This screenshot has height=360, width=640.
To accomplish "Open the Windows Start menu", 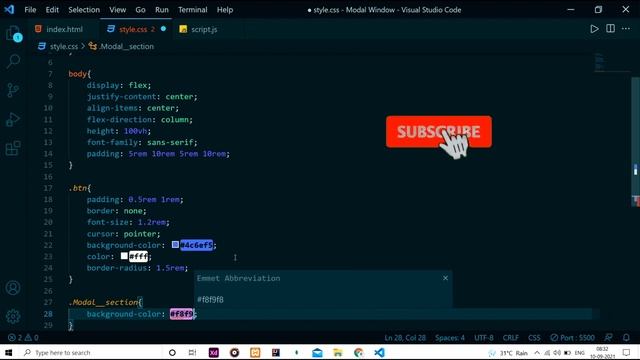I will tap(8, 352).
